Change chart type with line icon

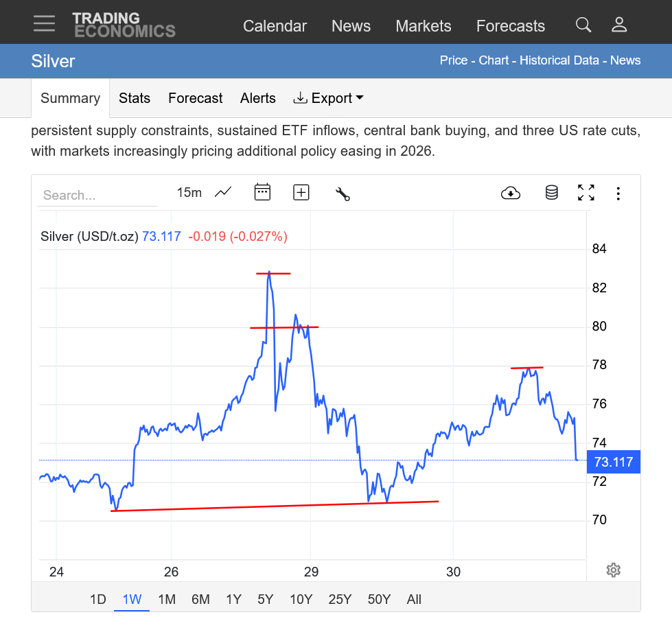[223, 193]
